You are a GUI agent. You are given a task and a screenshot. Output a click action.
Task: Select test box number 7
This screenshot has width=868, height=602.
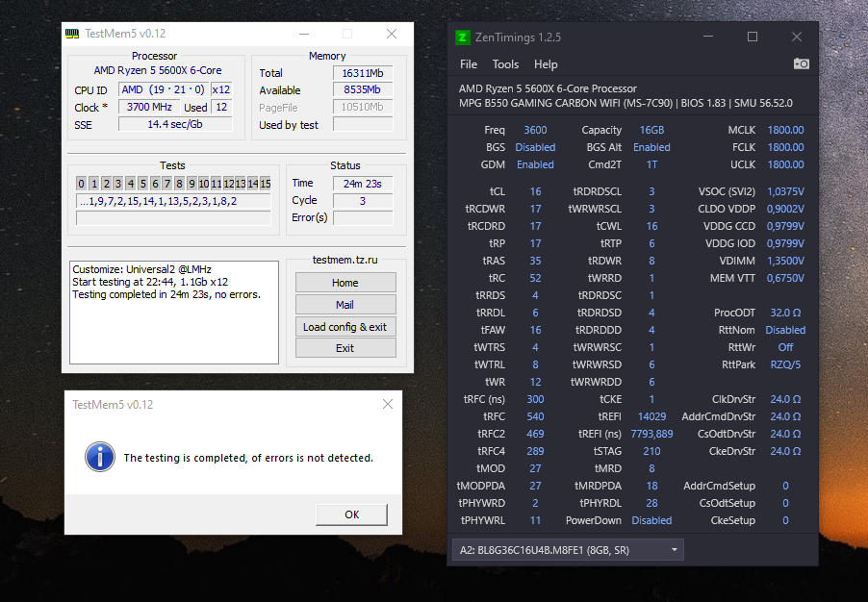coord(166,184)
